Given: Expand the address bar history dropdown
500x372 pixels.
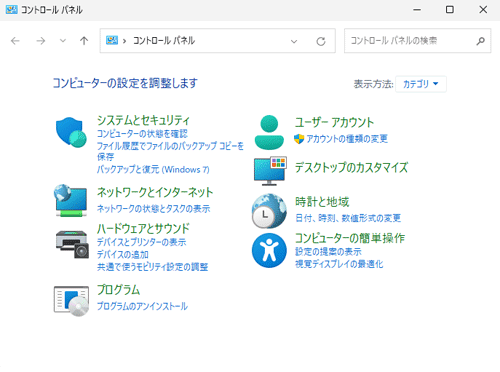Looking at the screenshot, I should tap(294, 41).
